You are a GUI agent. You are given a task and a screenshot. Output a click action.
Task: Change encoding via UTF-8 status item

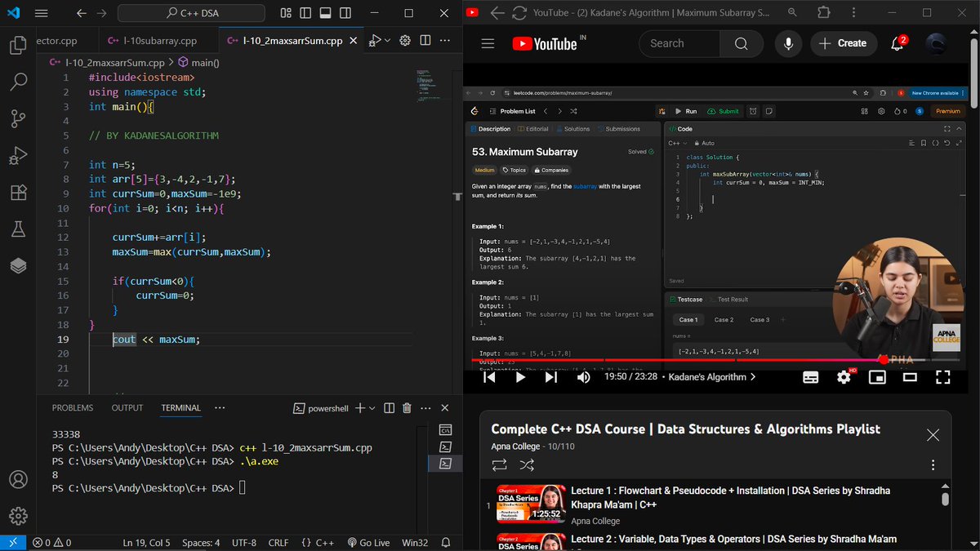(x=244, y=543)
